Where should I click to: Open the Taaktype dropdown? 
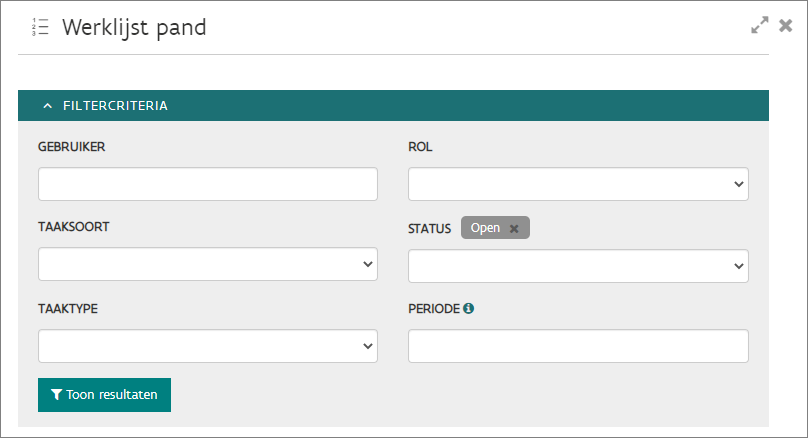point(208,346)
